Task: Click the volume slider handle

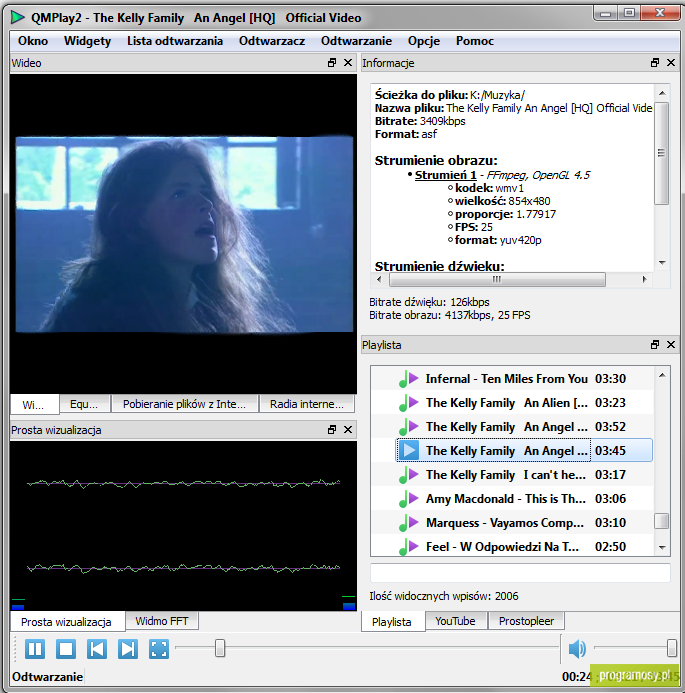Action: click(x=672, y=648)
